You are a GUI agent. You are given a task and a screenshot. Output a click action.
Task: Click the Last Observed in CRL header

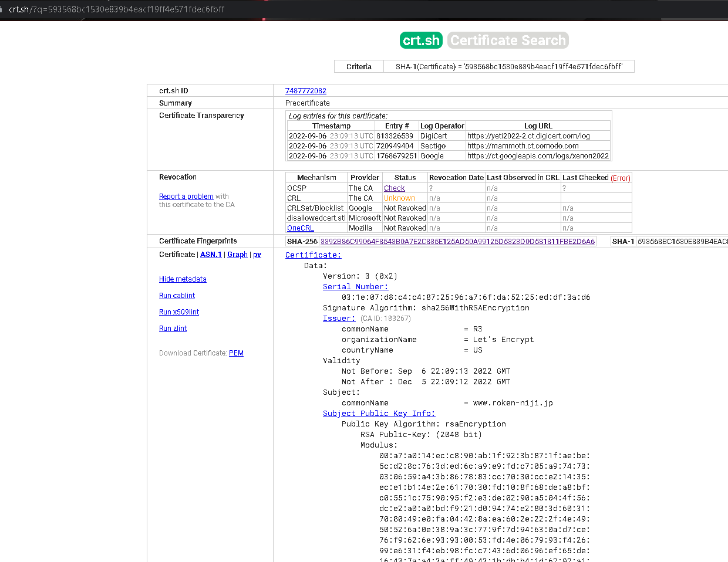[x=523, y=178]
